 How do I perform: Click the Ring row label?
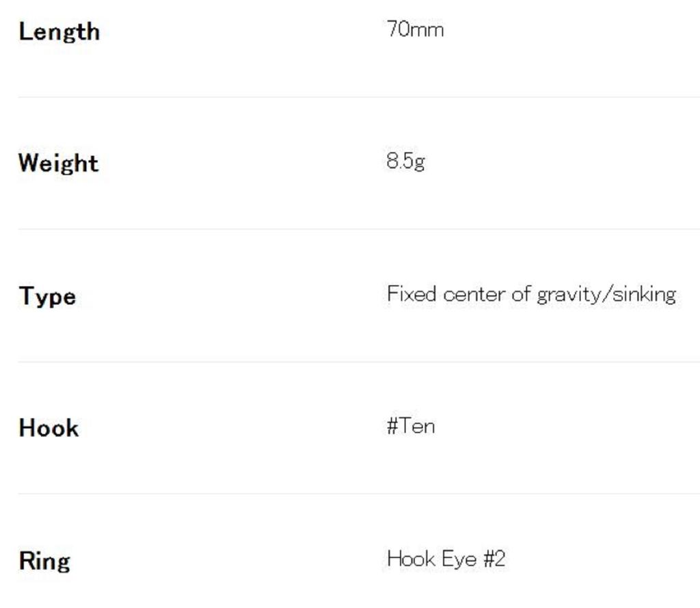tap(44, 561)
